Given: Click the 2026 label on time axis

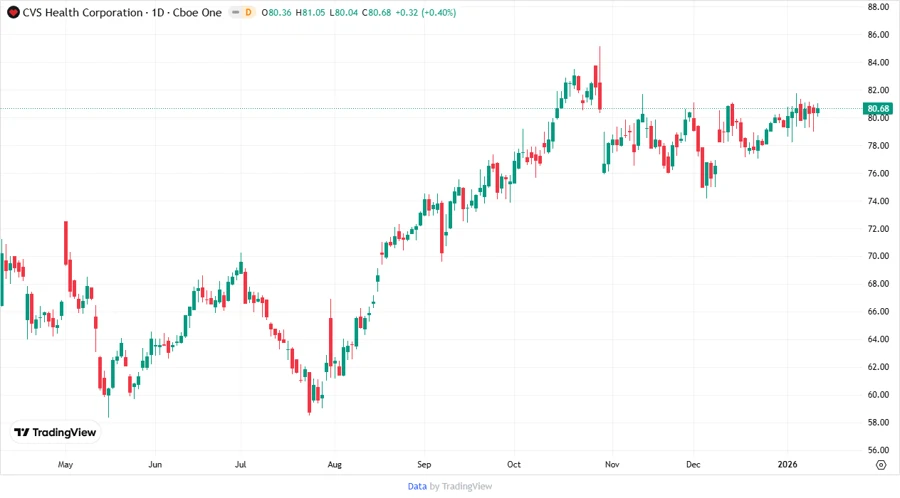Looking at the screenshot, I should 788,465.
